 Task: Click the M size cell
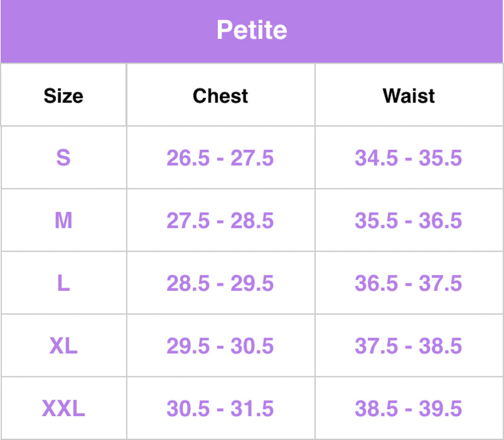(63, 220)
